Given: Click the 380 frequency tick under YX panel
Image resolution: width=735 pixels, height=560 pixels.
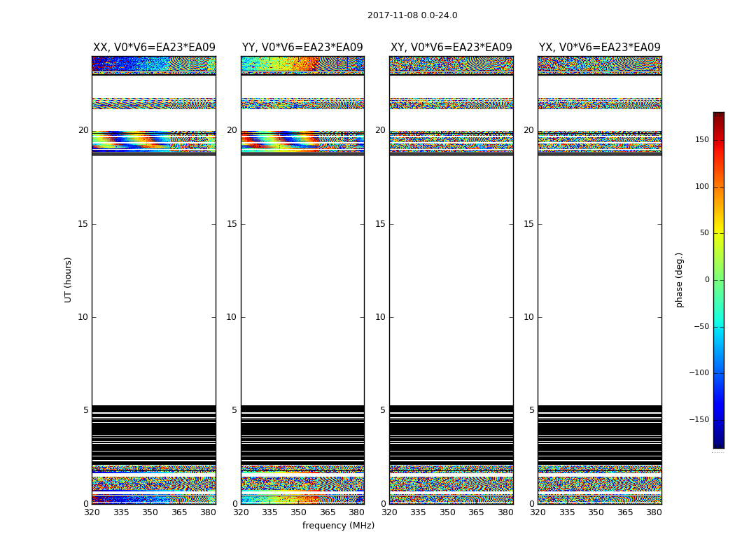Looking at the screenshot, I should 654,512.
